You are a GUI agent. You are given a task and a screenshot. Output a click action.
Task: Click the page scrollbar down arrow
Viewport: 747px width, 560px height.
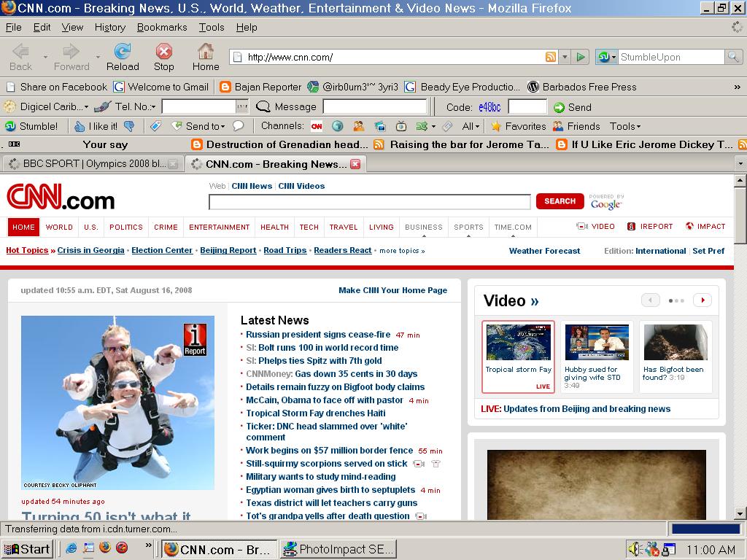tap(740, 514)
